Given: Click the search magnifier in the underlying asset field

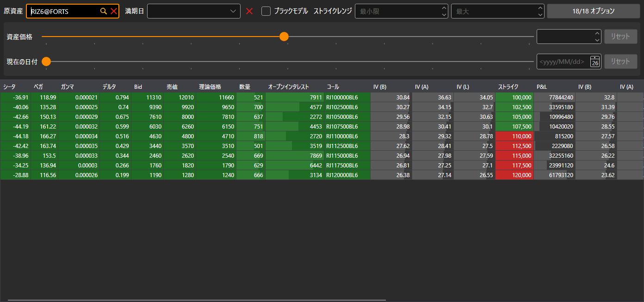Looking at the screenshot, I should (x=104, y=11).
